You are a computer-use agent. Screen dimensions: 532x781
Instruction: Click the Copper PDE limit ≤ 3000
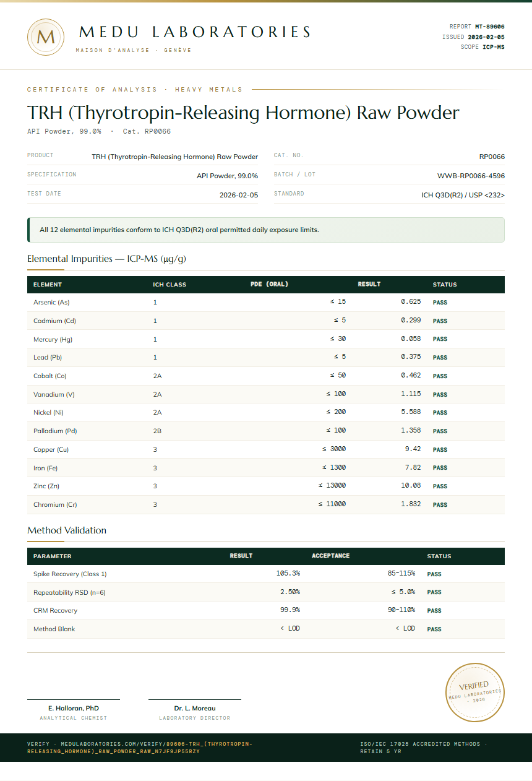[x=334, y=449]
